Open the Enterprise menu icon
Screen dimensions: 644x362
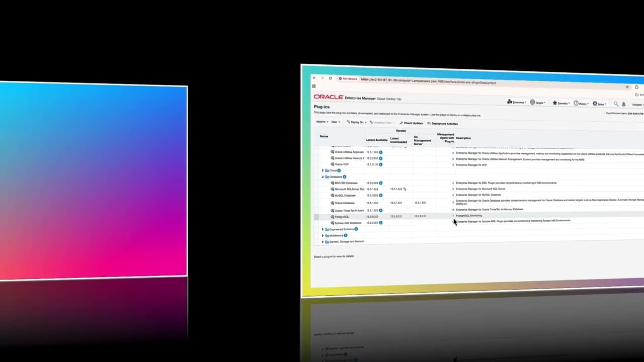(509, 102)
